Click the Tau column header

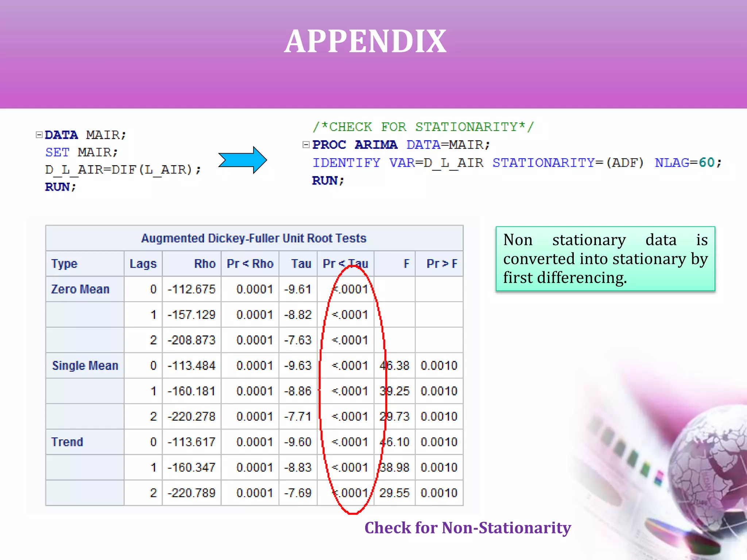[301, 264]
